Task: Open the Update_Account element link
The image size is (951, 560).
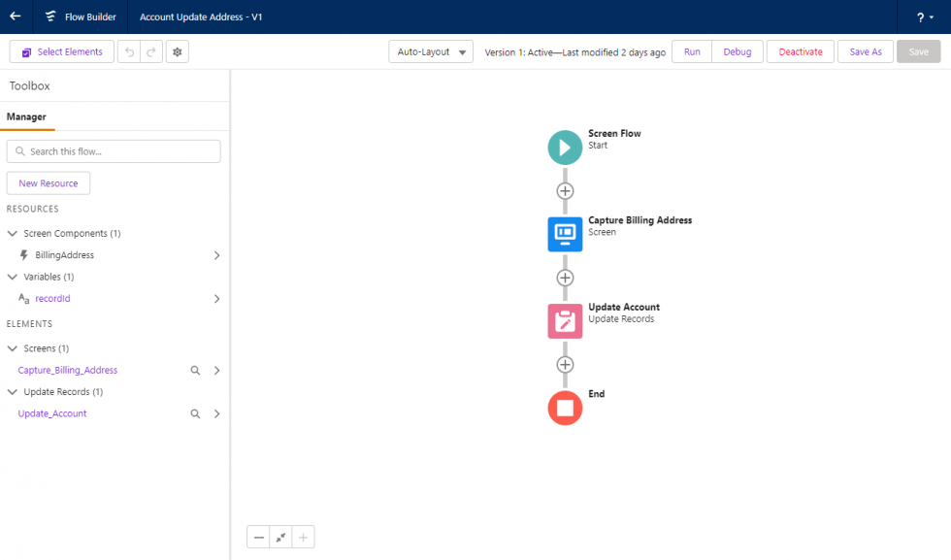Action: tap(52, 413)
